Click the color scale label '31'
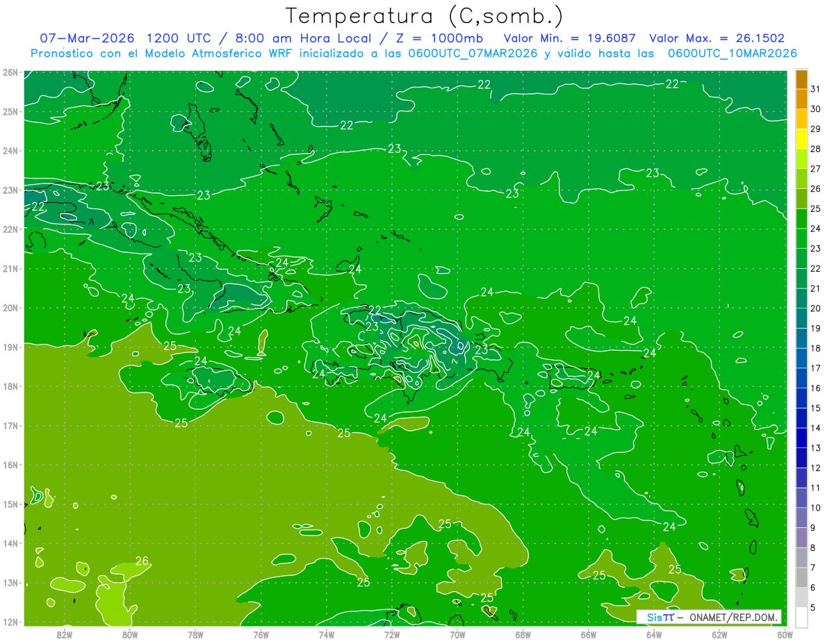Screen dimensions: 834x644 click(x=815, y=89)
